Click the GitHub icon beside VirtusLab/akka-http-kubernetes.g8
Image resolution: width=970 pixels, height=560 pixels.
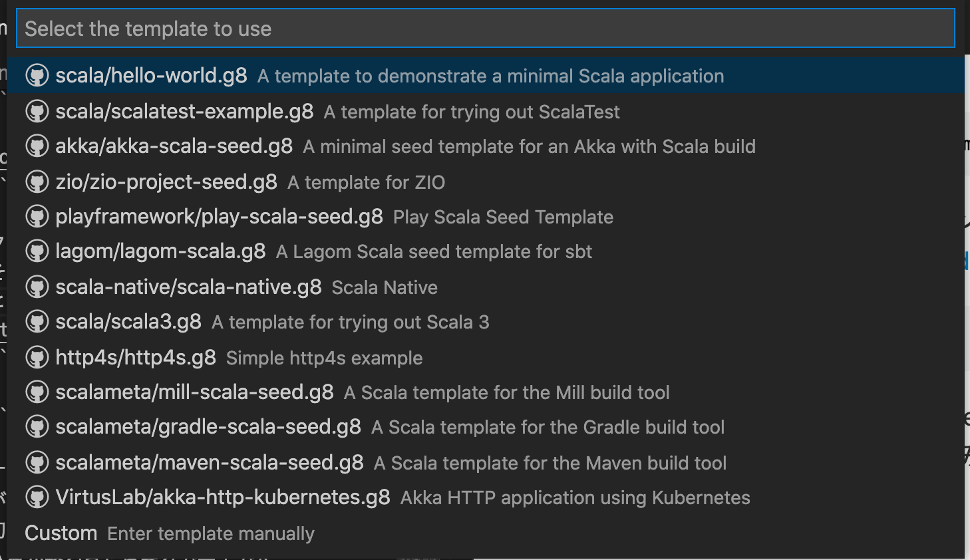[x=37, y=497]
